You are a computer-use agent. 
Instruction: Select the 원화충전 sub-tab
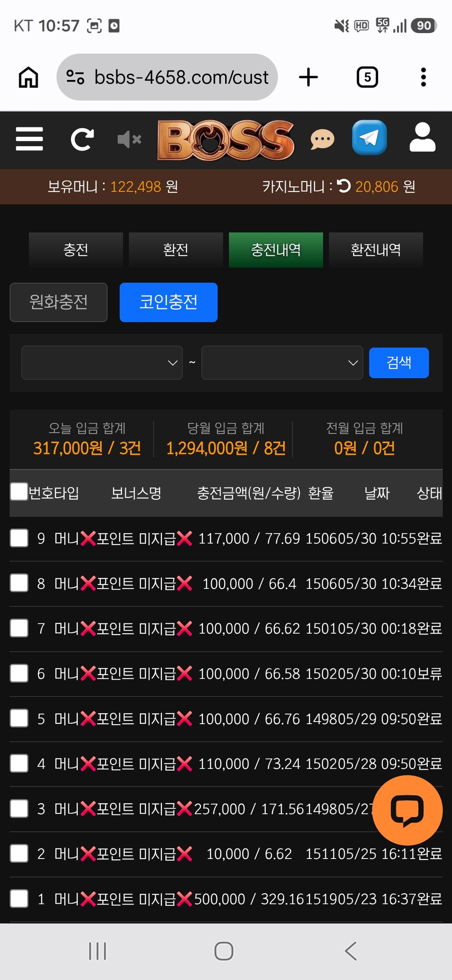[x=58, y=302]
